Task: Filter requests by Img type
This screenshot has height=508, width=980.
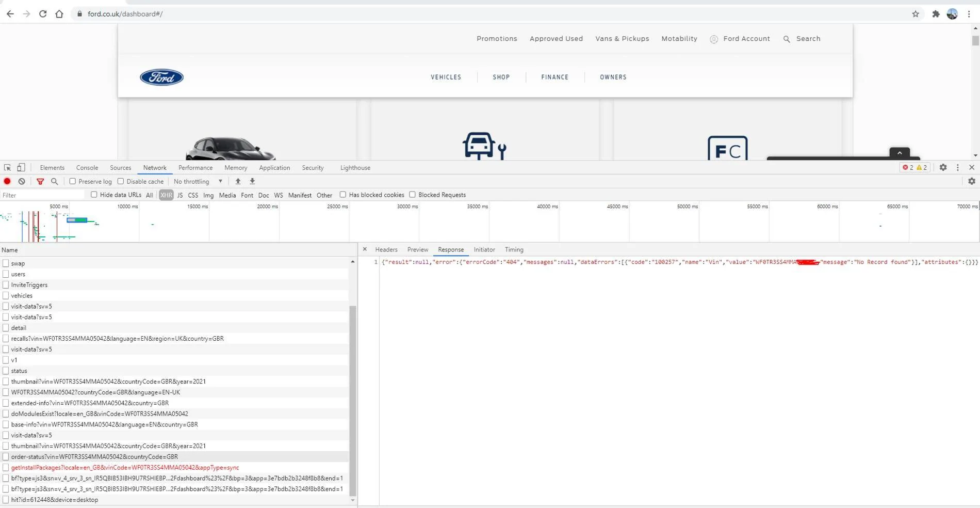Action: pyautogui.click(x=208, y=195)
